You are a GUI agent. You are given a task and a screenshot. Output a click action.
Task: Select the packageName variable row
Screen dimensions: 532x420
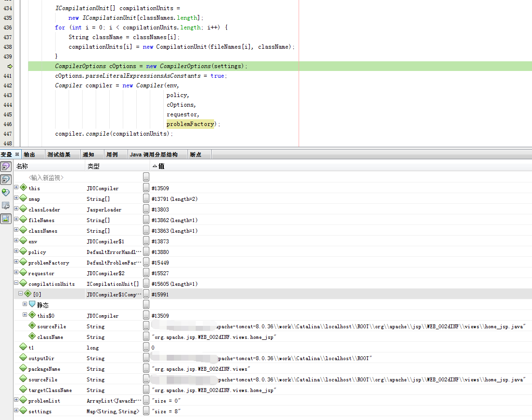tap(273, 369)
